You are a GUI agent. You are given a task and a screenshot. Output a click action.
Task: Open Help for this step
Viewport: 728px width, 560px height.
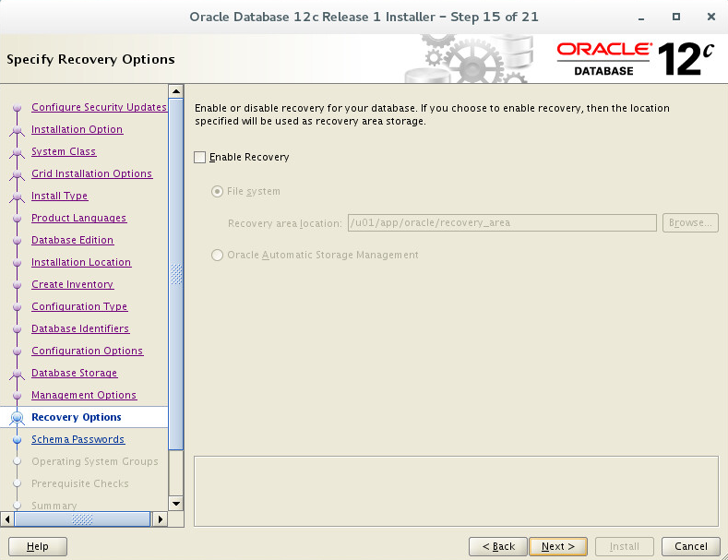click(x=38, y=546)
